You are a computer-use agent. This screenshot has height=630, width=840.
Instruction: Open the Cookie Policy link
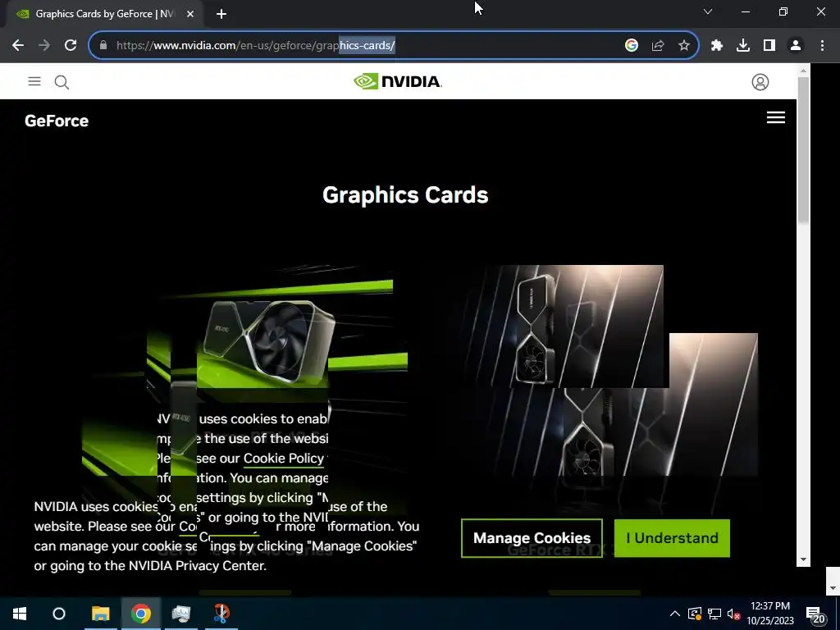coord(283,459)
